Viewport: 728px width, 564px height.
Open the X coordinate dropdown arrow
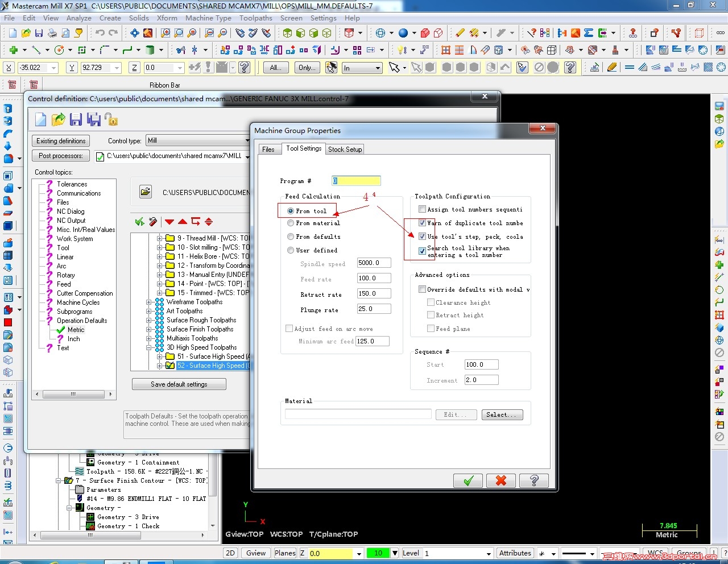(54, 68)
